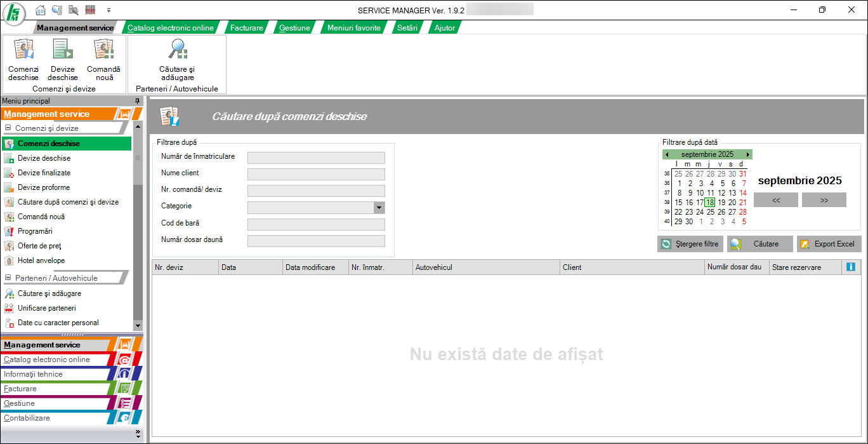Pin the Meniu principal panel

pyautogui.click(x=137, y=101)
